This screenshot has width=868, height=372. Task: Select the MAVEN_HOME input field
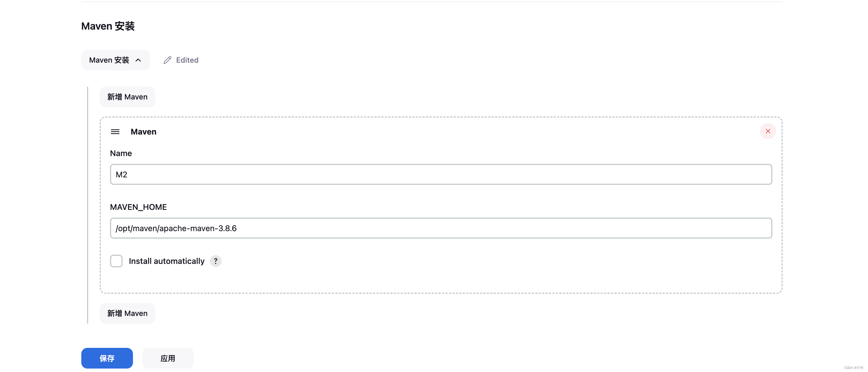click(440, 228)
